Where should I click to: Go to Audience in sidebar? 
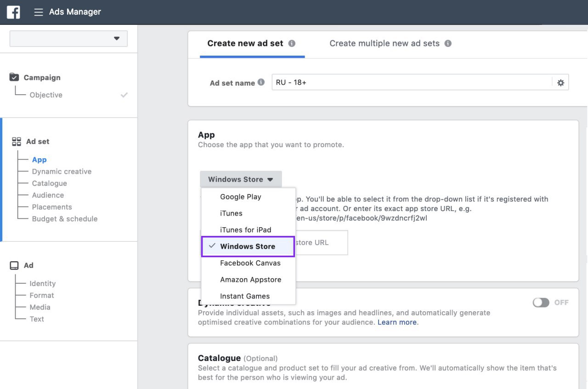point(48,195)
